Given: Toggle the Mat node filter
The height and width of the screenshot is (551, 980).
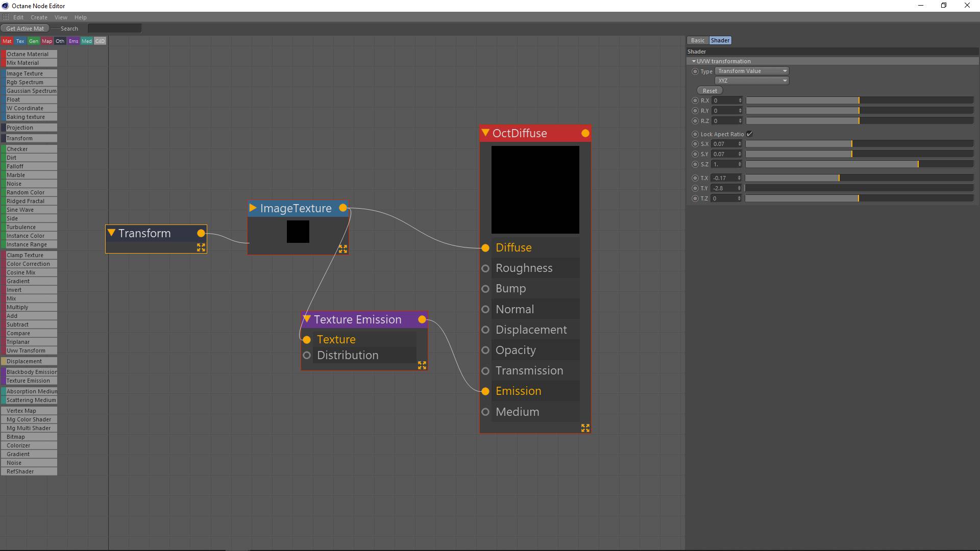Looking at the screenshot, I should pyautogui.click(x=7, y=41).
